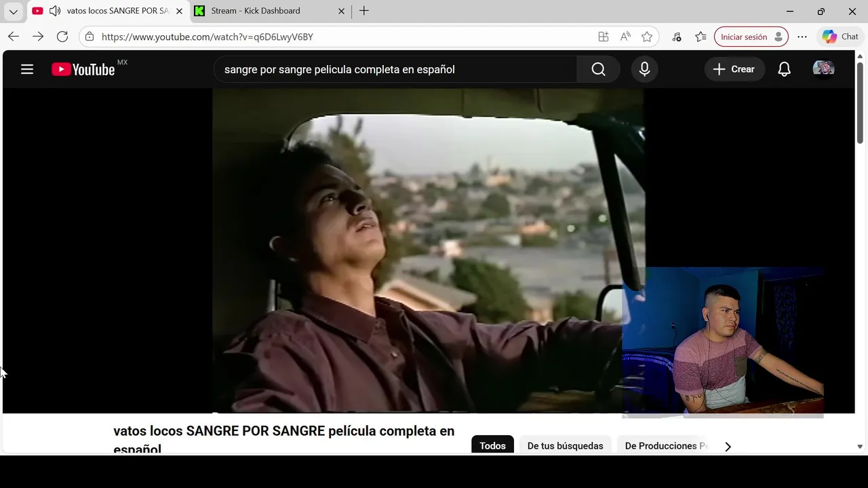Open the Copilot Chat button

tap(841, 37)
